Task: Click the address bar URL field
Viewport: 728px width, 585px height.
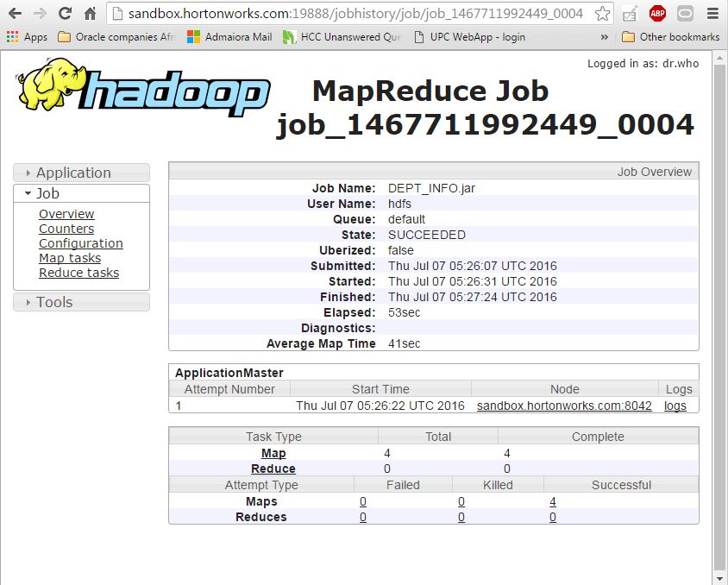Action: (355, 14)
